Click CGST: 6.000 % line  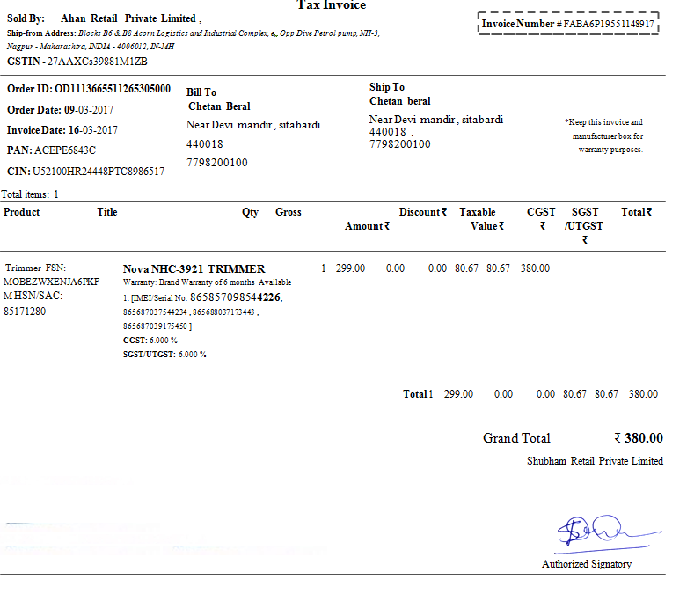(150, 341)
